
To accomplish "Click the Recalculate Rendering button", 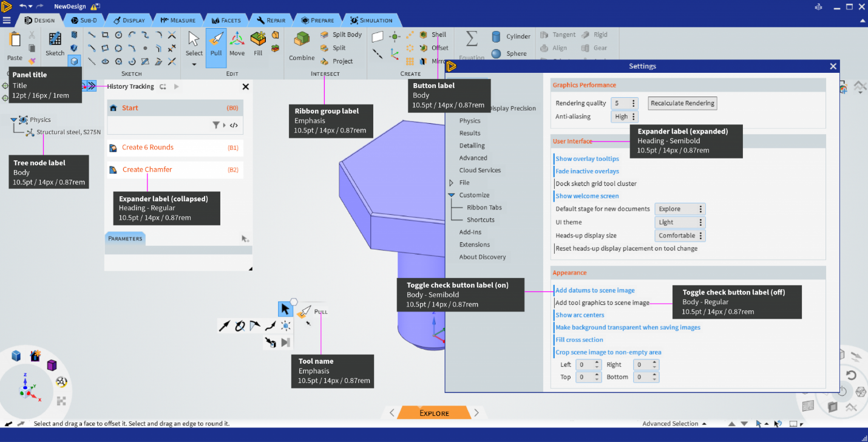I will [682, 103].
